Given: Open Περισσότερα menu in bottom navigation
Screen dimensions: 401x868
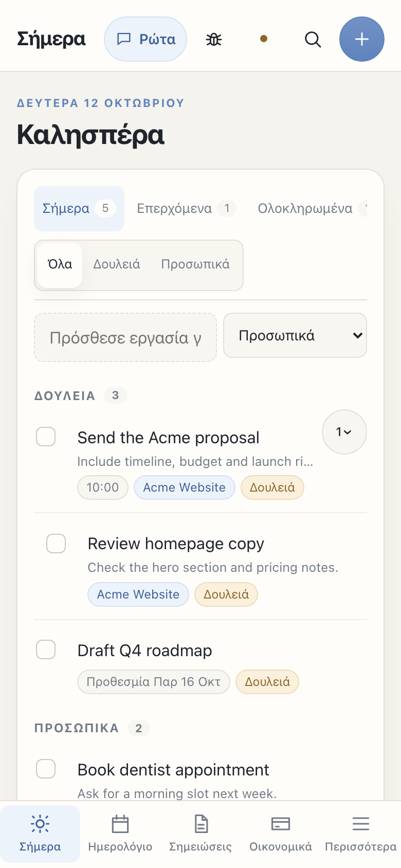Looking at the screenshot, I should pos(361,834).
